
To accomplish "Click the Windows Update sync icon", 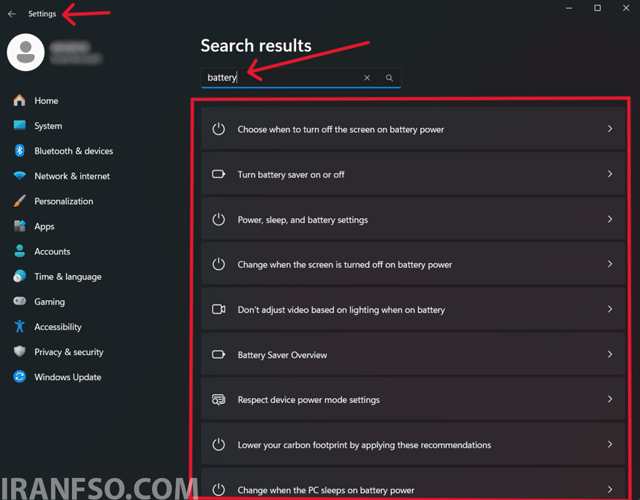I will (x=19, y=376).
